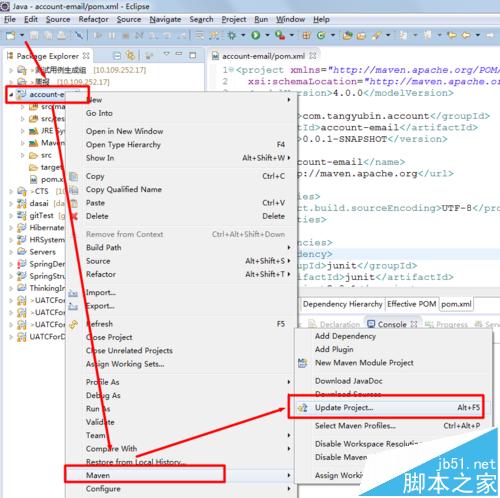Click the New Java Package icon
The image size is (500, 498).
[306, 35]
